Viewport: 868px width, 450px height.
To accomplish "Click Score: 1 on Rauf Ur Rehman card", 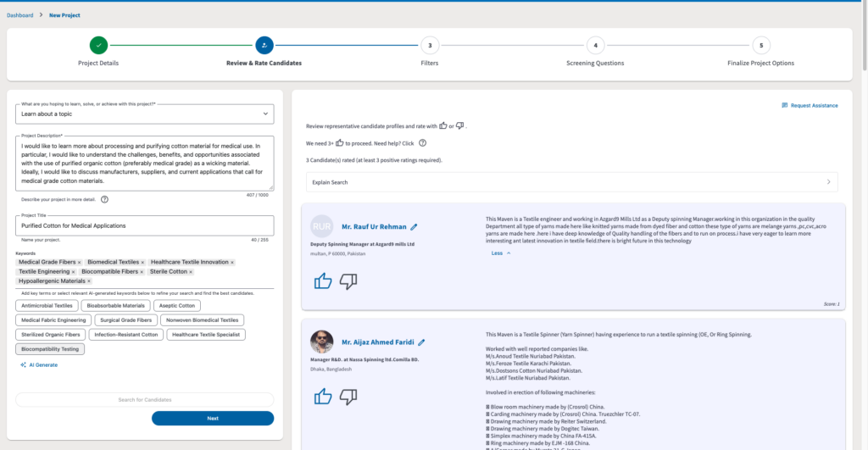I will point(832,304).
